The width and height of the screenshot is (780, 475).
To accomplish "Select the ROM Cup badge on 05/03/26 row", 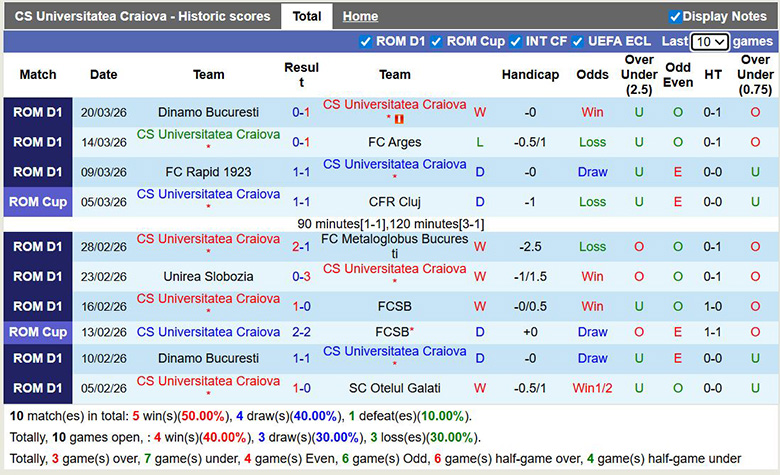I will pyautogui.click(x=38, y=202).
